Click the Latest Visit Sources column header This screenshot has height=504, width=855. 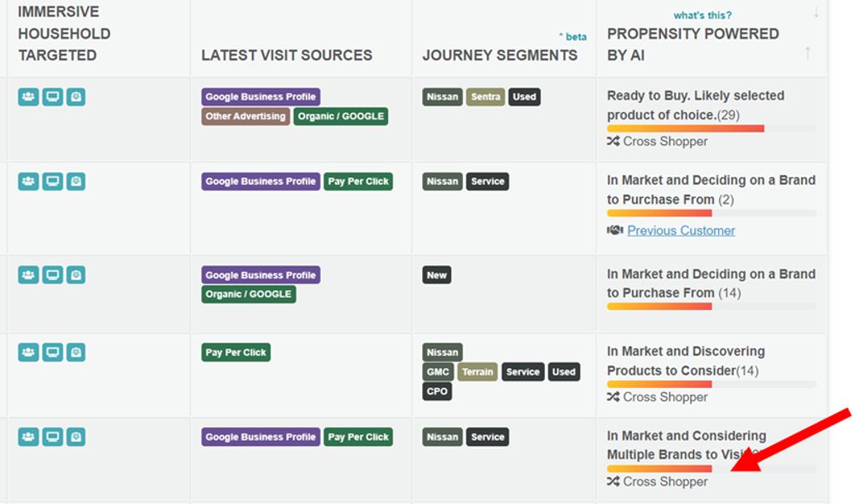pos(287,56)
